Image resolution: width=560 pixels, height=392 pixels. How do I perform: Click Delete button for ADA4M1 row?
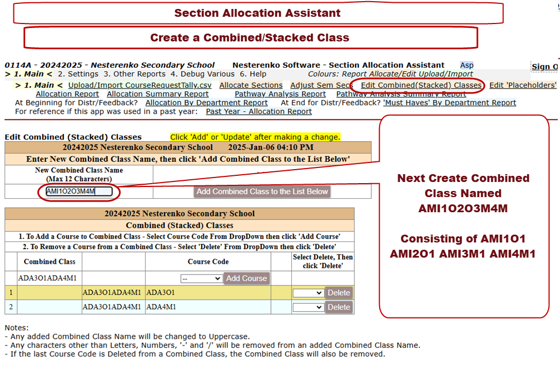pyautogui.click(x=339, y=307)
